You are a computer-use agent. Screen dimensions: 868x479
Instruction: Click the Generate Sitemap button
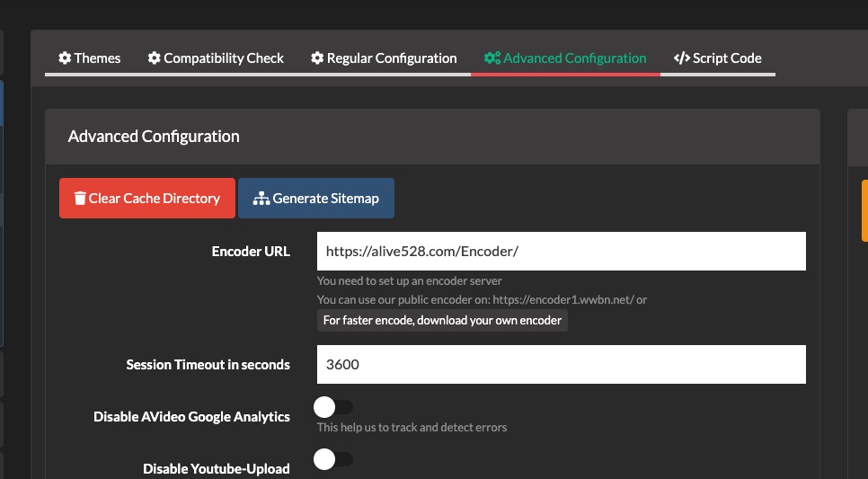click(316, 199)
